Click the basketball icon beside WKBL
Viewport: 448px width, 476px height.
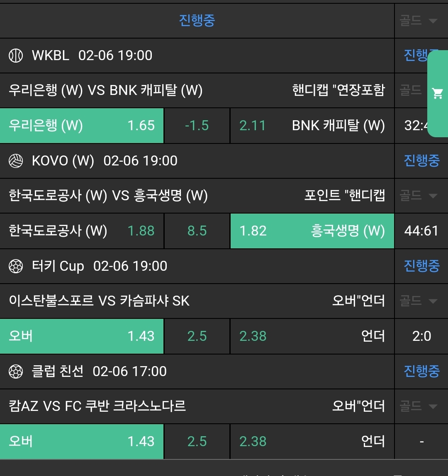(16, 56)
